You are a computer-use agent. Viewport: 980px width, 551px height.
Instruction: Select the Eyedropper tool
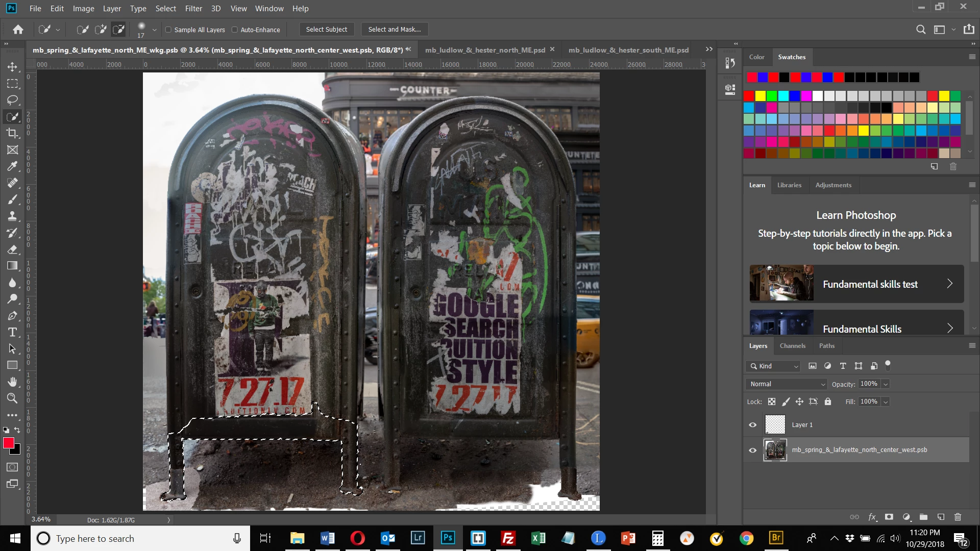click(x=12, y=166)
